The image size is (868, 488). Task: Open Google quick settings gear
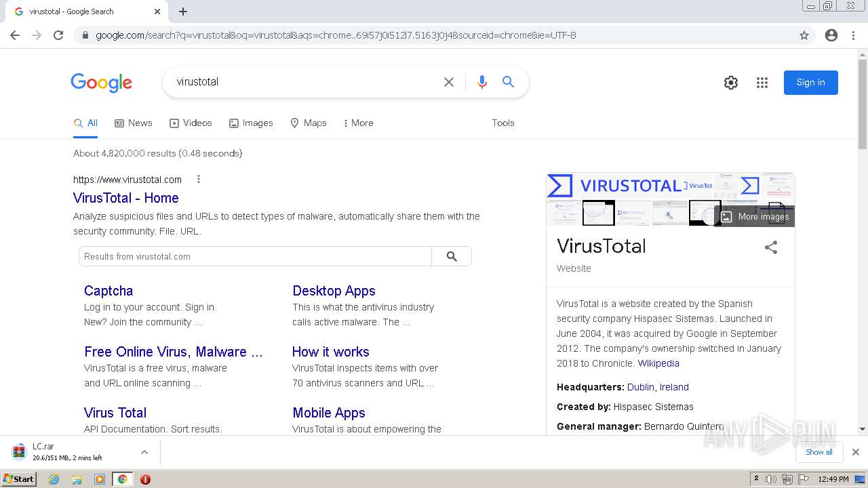tap(731, 83)
